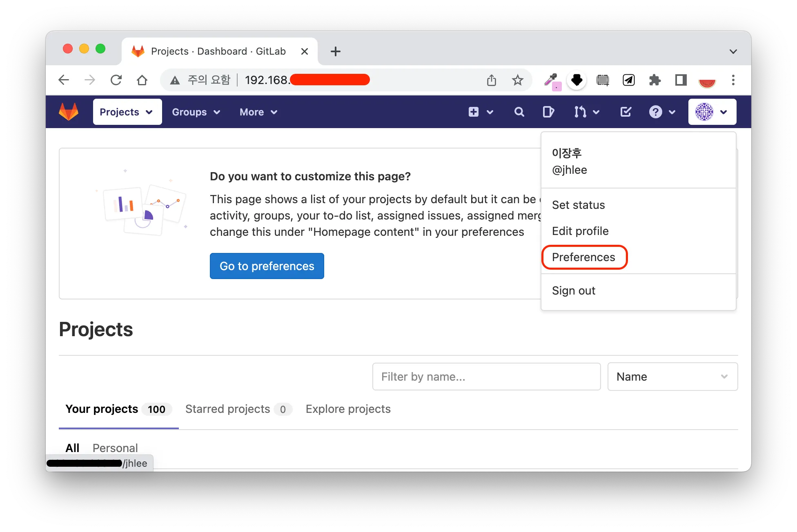Screen dimensions: 797x532
Task: Click the GitLab fox logo in the navbar
Action: pos(69,112)
